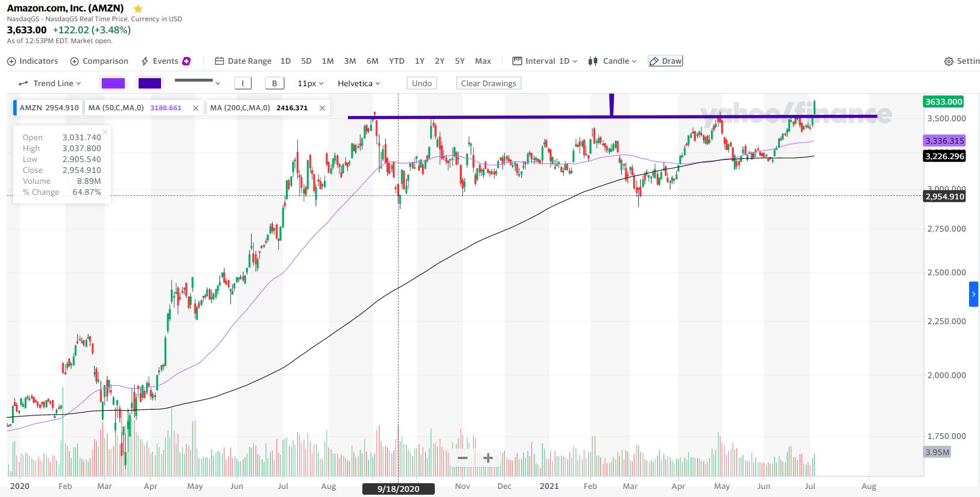
Task: Expand the Helvetica font dropdown
Action: (x=359, y=83)
